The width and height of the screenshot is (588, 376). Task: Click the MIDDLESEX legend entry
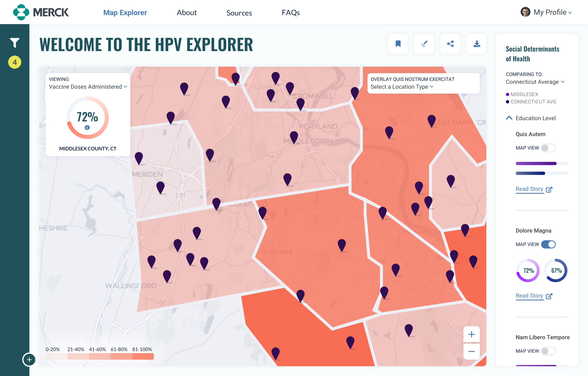tap(522, 94)
